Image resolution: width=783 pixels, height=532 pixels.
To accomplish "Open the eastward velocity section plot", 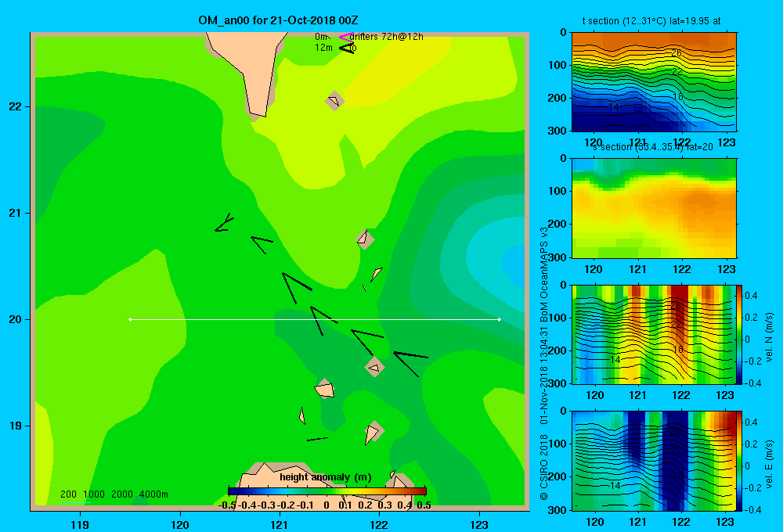I will 654,460.
